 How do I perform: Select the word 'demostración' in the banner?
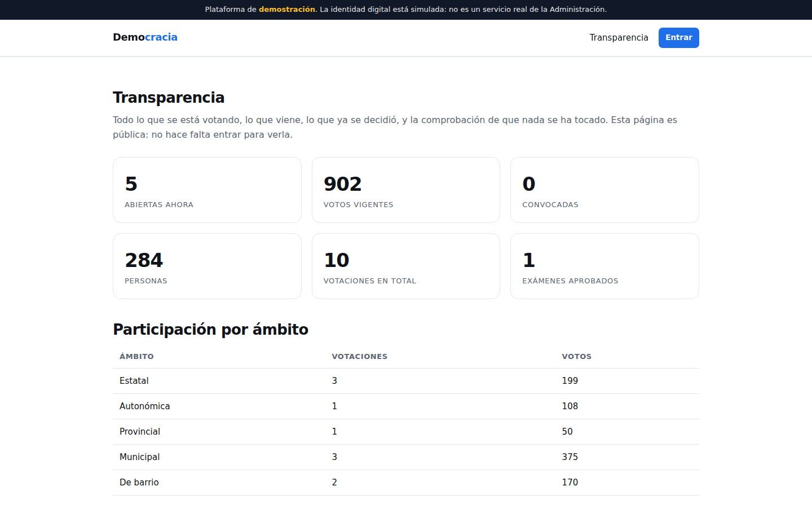tap(287, 10)
